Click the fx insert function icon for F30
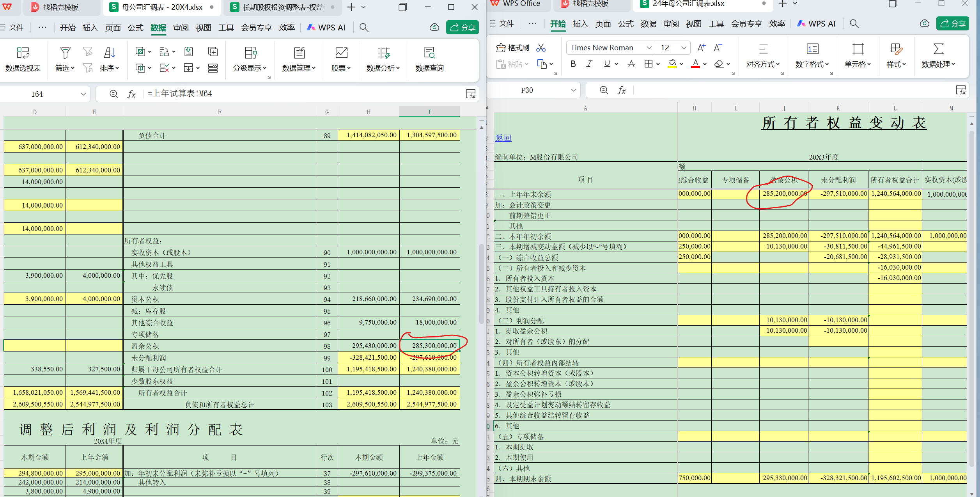This screenshot has width=980, height=497. 622,91
